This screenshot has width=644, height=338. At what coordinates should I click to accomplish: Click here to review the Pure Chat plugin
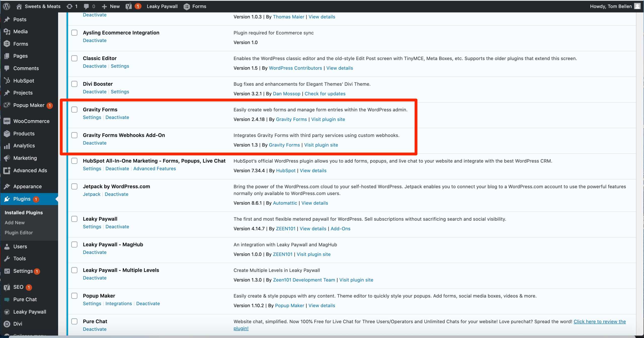[x=599, y=322]
